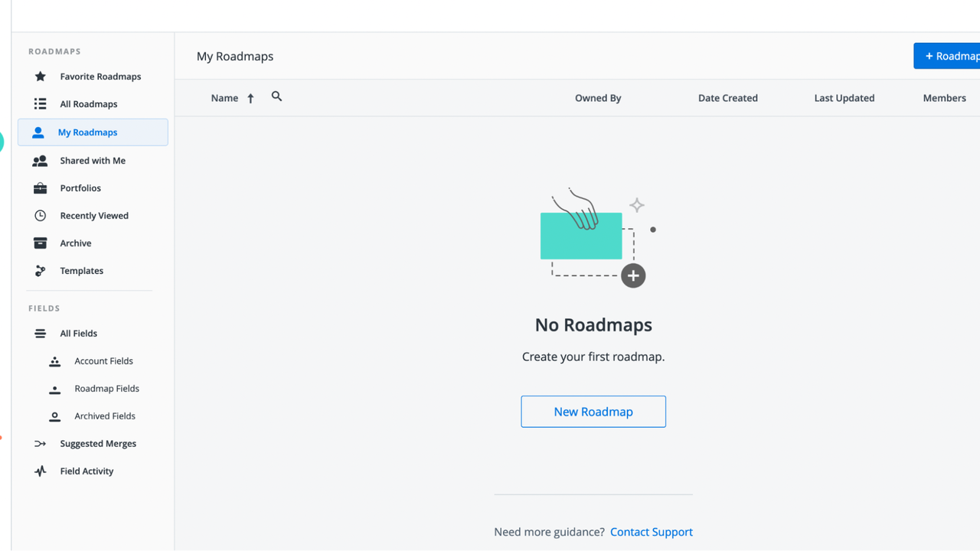
Task: Click the New Roadmap button
Action: 593,411
